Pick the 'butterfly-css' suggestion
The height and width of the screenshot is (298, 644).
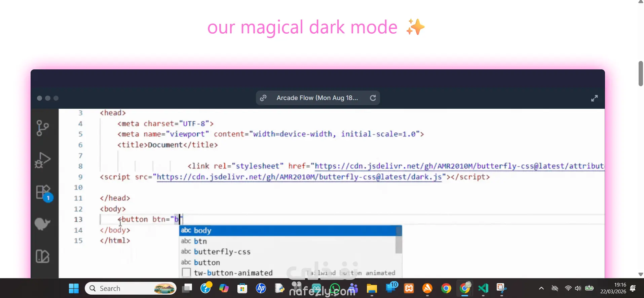(x=288, y=252)
